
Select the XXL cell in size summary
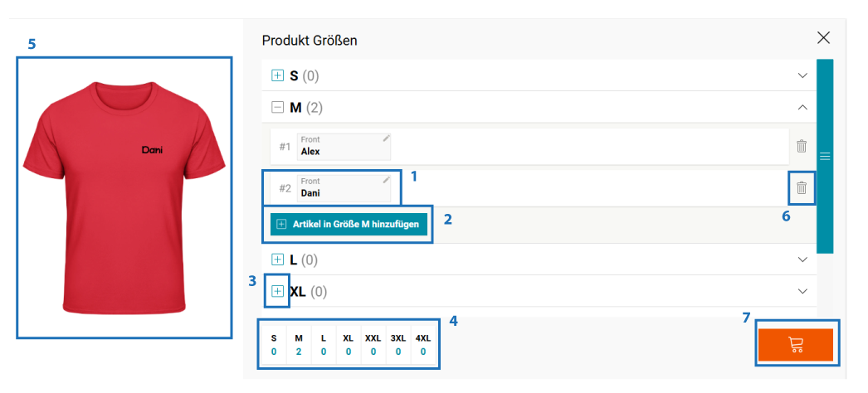coord(373,344)
